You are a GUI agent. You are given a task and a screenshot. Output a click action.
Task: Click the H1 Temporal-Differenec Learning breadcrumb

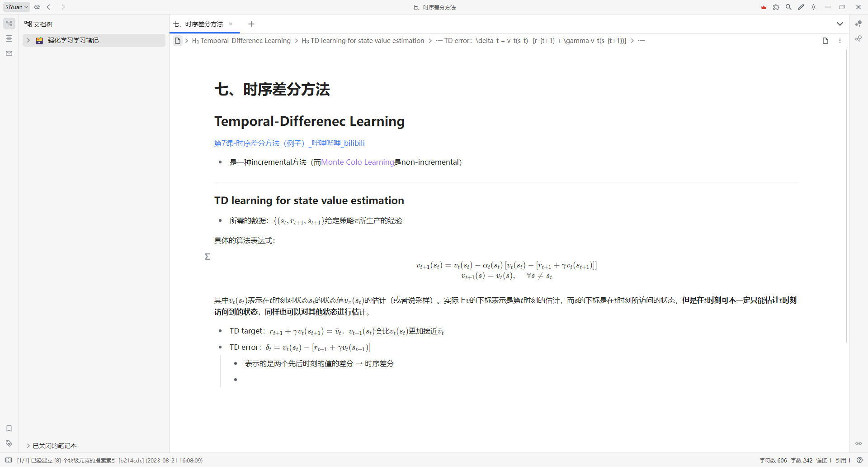pyautogui.click(x=241, y=41)
